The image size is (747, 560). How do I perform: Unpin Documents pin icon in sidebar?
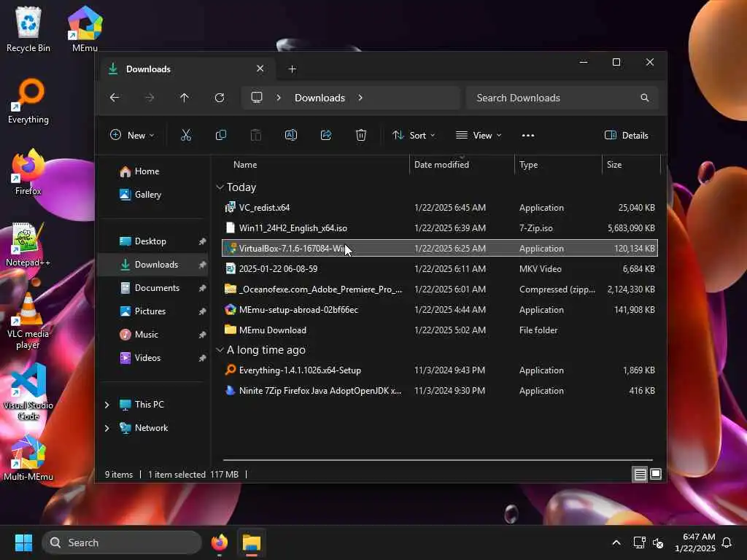pos(202,288)
